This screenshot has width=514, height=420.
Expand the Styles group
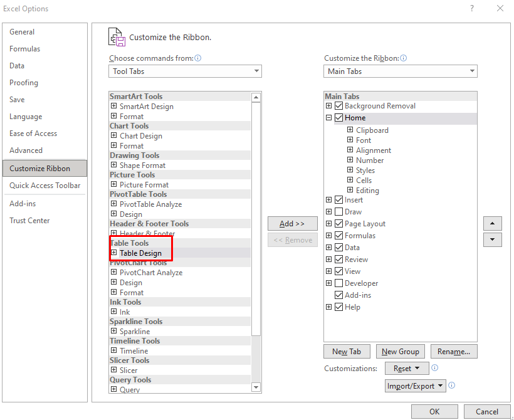pos(350,170)
